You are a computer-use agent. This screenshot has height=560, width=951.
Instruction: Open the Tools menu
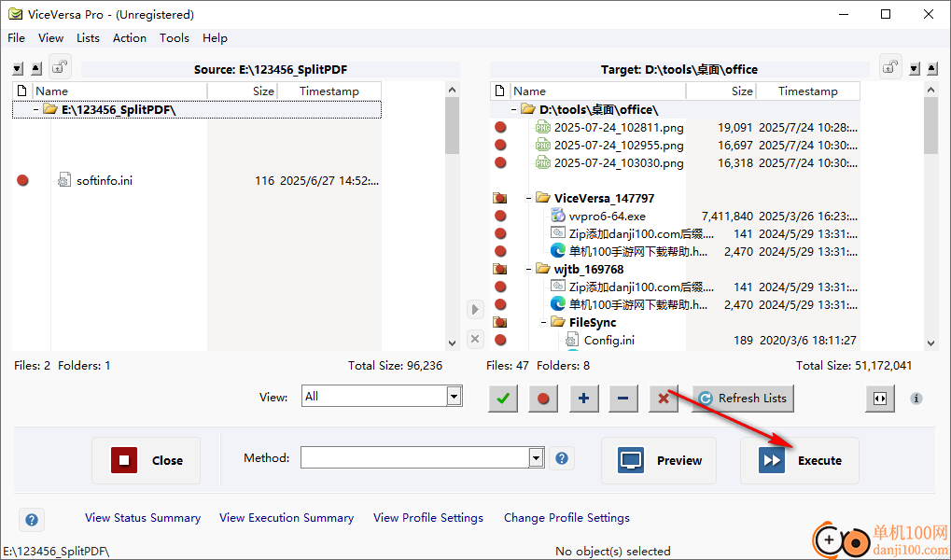click(x=175, y=37)
